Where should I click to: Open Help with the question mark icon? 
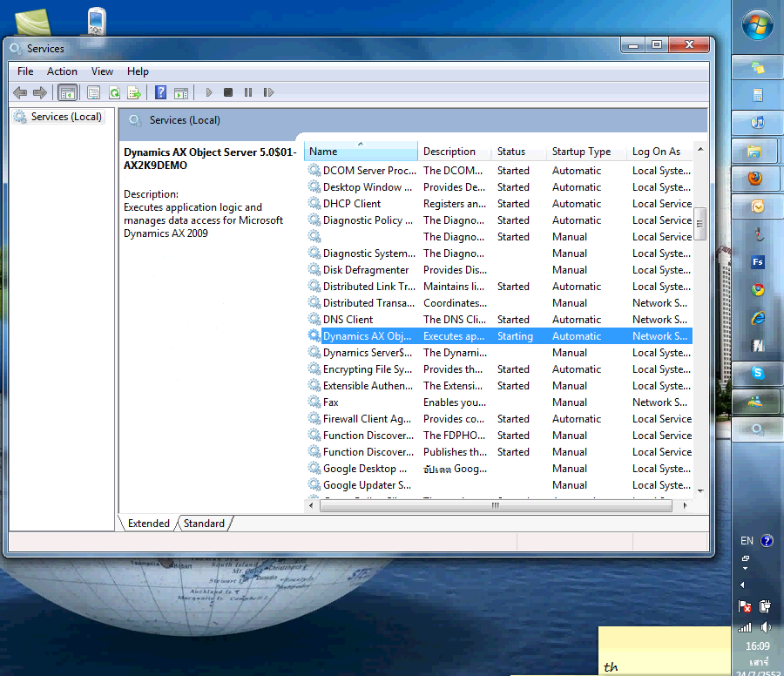point(160,92)
